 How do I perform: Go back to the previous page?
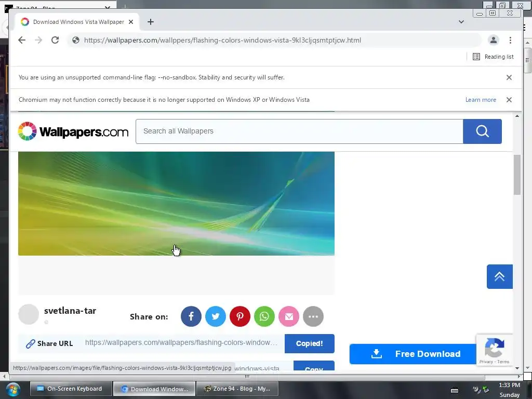22,40
